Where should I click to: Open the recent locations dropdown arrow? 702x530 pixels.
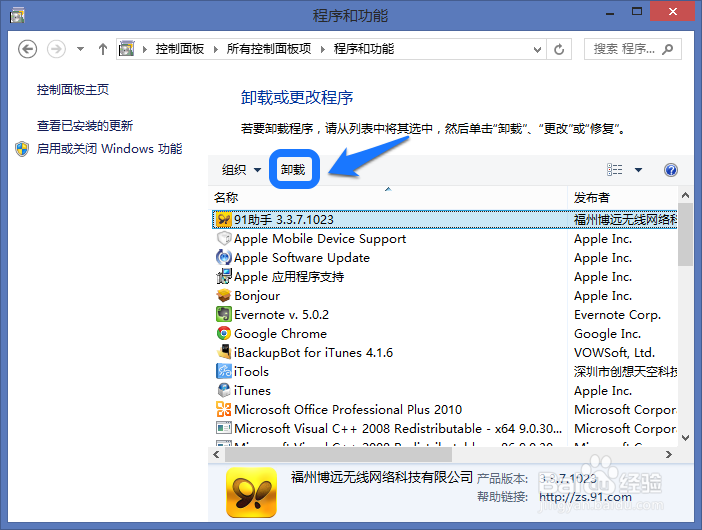[x=81, y=49]
